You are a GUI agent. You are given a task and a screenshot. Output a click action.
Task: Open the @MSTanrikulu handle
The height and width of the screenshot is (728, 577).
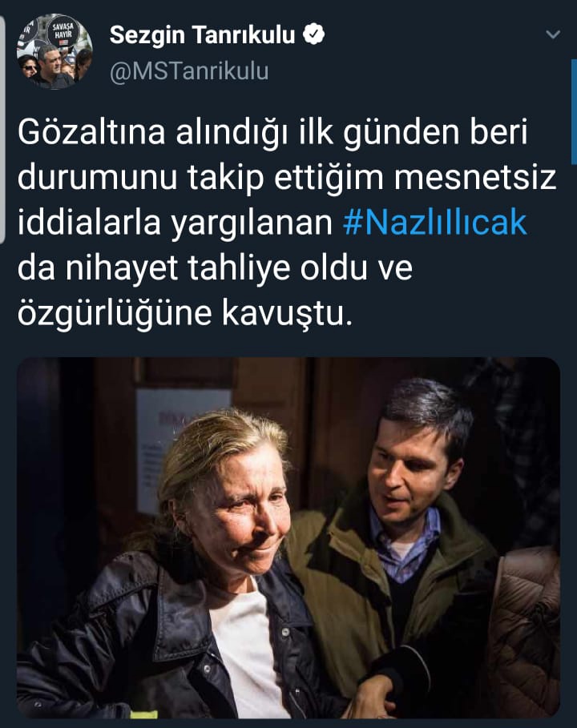click(189, 71)
